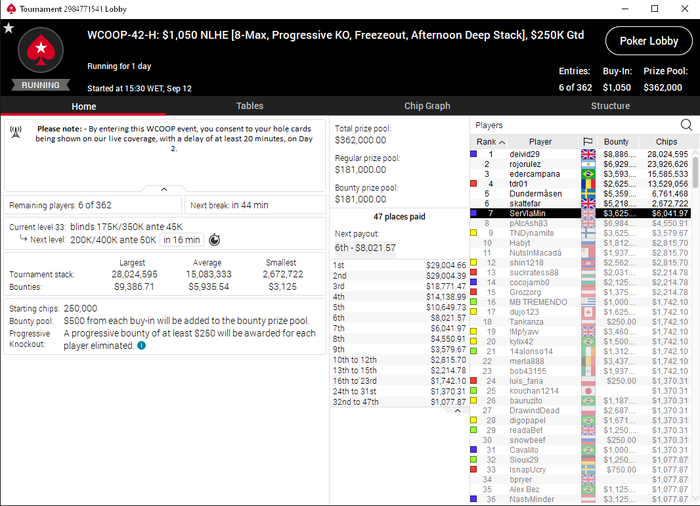Click Dundermåsen's Sweden flag
Image resolution: width=700 pixels, height=506 pixels.
(588, 193)
